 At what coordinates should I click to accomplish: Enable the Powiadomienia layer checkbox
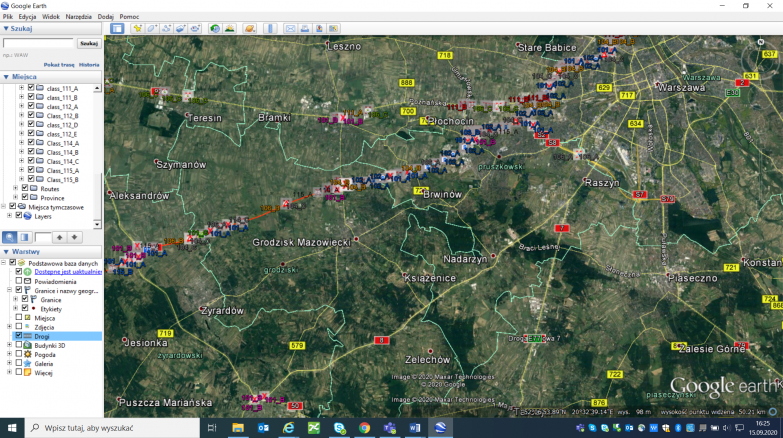click(19, 281)
